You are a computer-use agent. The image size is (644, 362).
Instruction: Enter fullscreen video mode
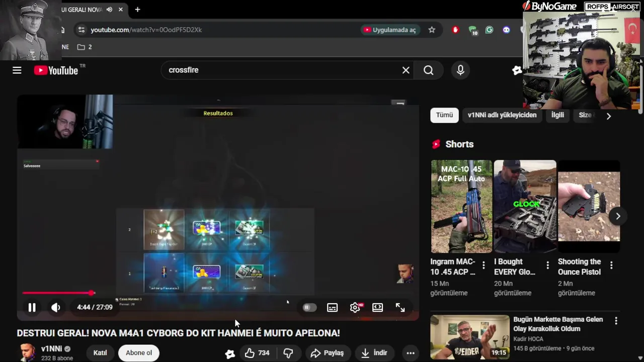point(400,307)
